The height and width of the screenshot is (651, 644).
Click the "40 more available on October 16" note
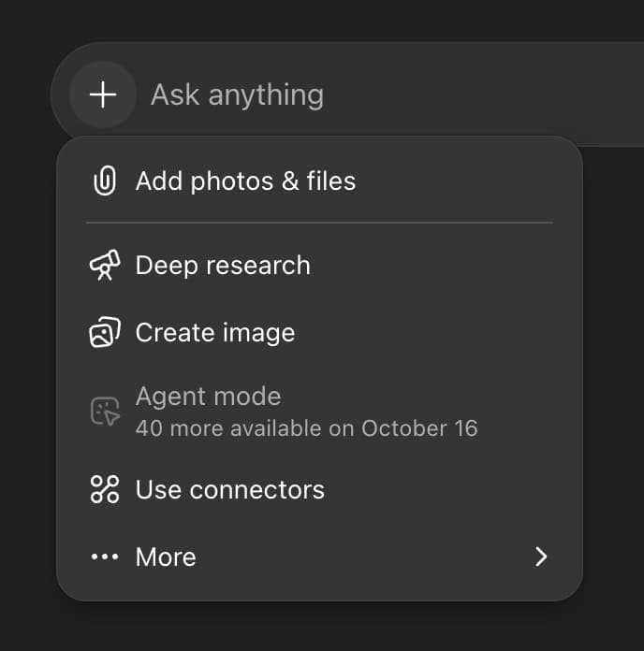click(306, 428)
